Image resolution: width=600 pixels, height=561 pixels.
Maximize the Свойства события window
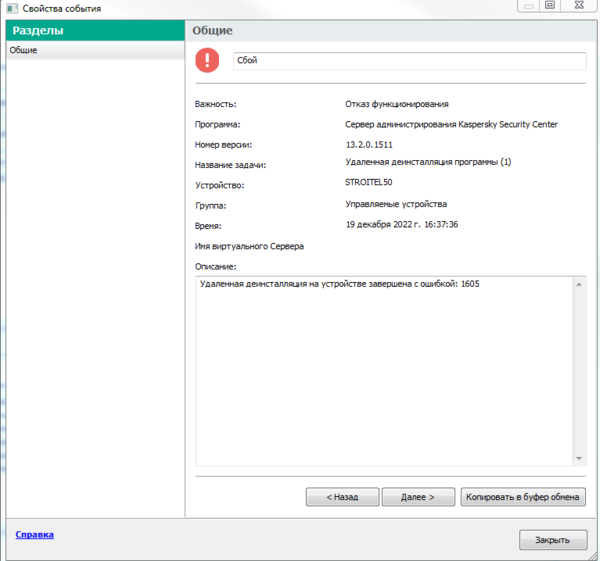pyautogui.click(x=550, y=5)
